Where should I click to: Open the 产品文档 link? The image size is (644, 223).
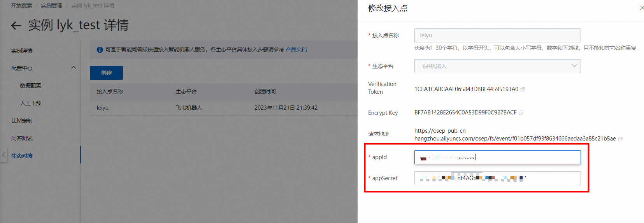(296, 49)
